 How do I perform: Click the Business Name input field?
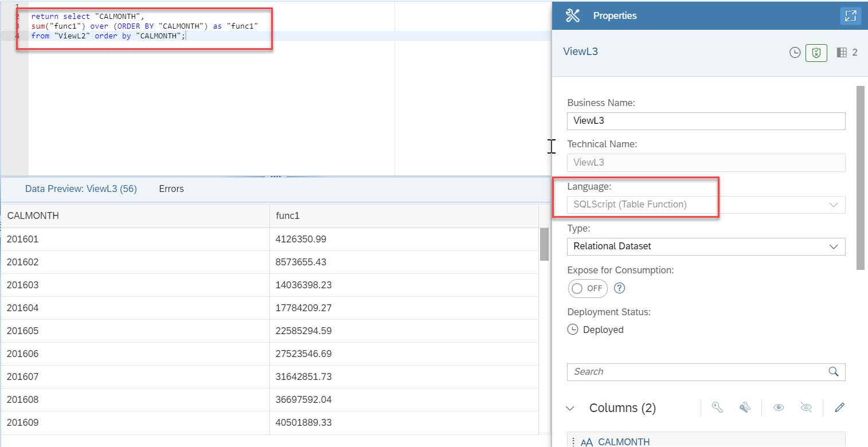coord(706,121)
